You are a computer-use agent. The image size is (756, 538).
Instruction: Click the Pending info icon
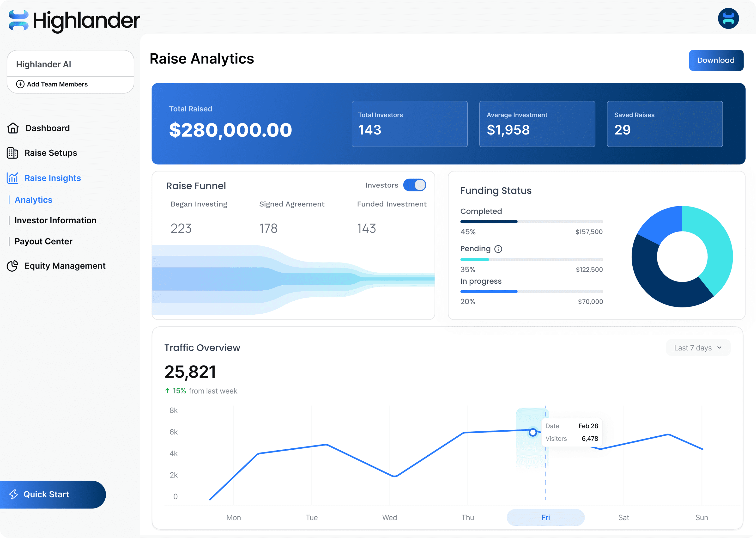click(x=498, y=249)
